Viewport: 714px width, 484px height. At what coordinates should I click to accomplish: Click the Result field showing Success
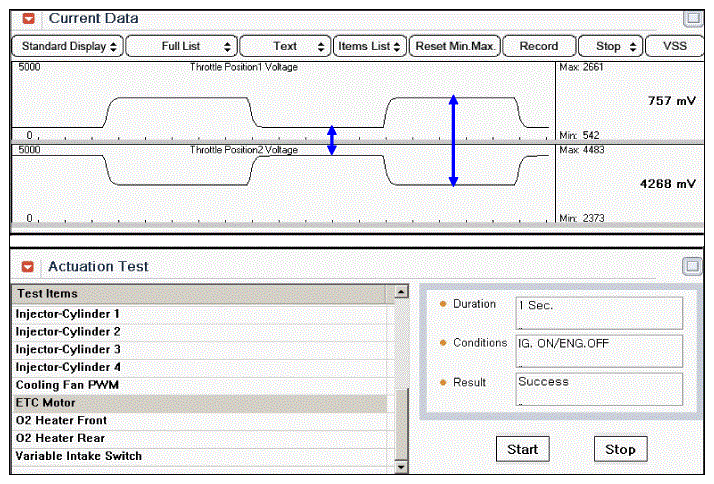click(x=599, y=389)
